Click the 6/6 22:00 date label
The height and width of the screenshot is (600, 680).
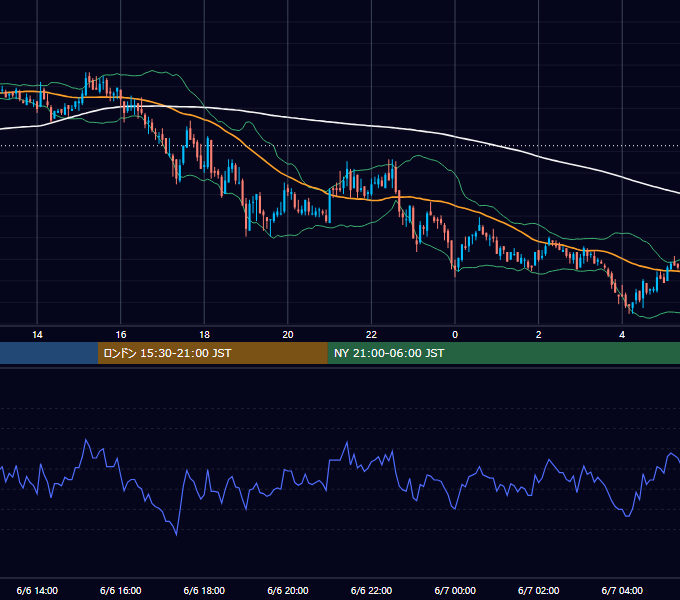[x=371, y=590]
